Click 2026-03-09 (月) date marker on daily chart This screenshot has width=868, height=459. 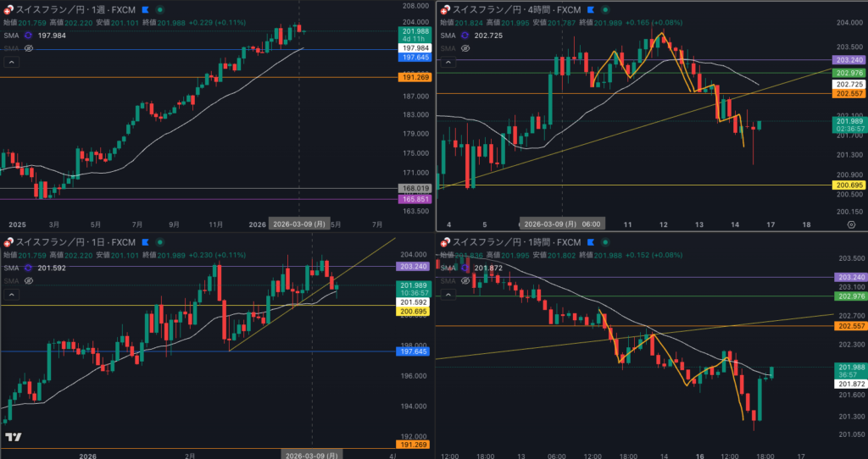[312, 455]
